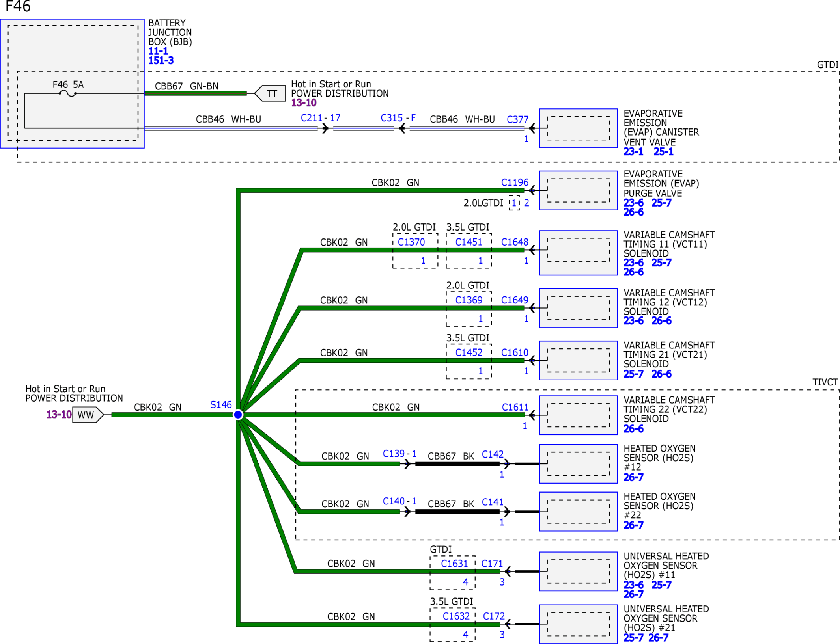Image resolution: width=840 pixels, height=644 pixels.
Task: Open page link 11-1 under Battery Junction Box
Action: click(158, 51)
